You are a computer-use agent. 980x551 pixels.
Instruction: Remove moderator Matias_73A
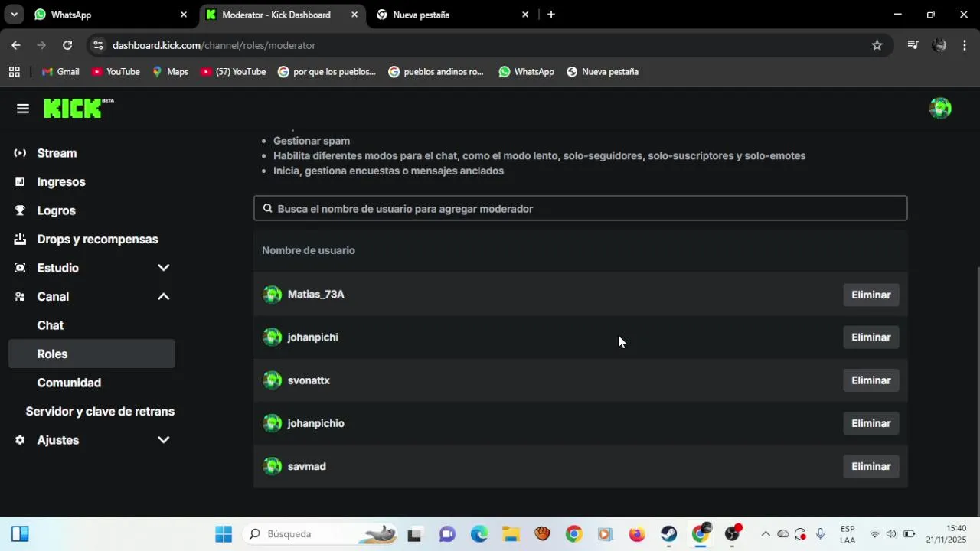click(x=871, y=295)
